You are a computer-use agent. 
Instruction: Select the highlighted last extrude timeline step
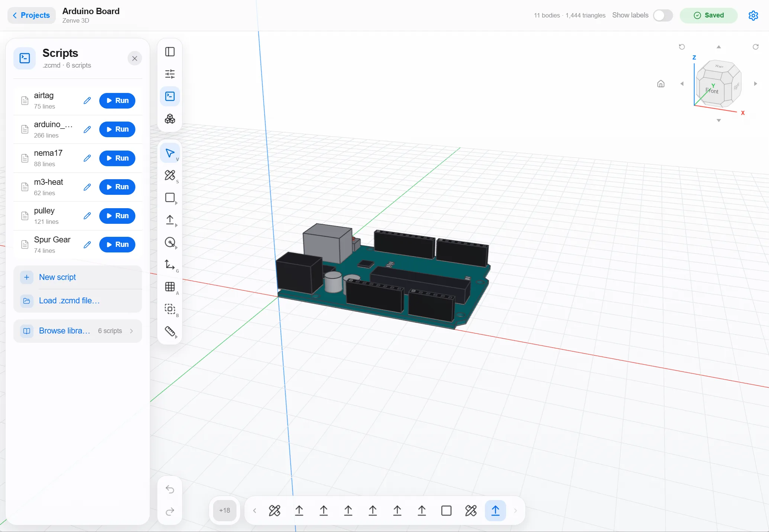pos(495,510)
